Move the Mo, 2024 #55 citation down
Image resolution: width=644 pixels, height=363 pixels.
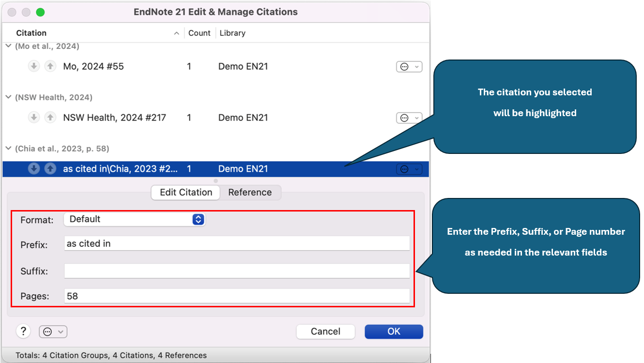tap(34, 66)
